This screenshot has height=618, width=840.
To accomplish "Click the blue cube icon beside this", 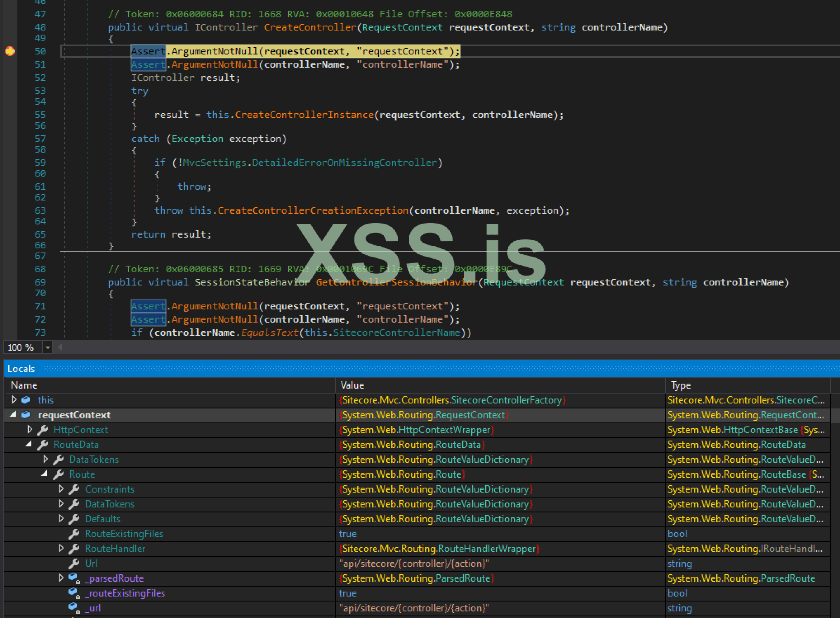I will [x=26, y=400].
